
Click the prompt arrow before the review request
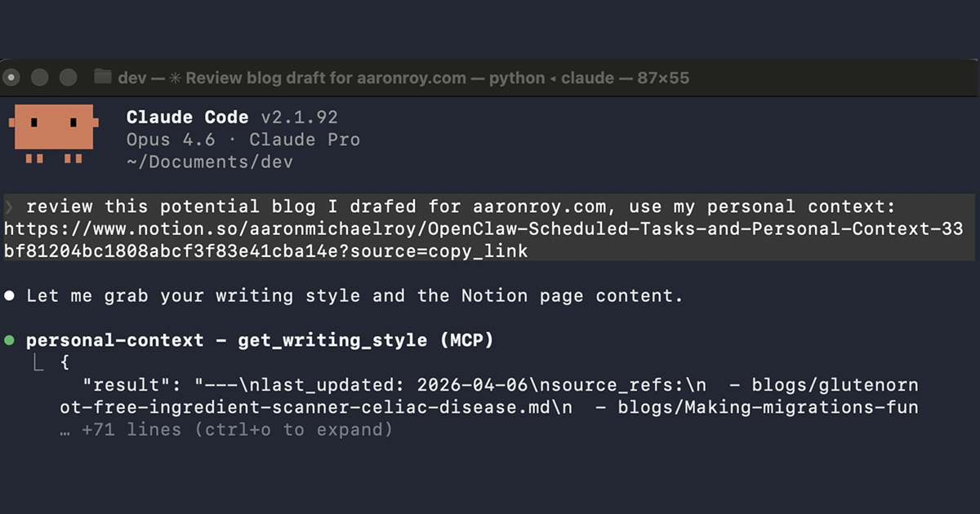pyautogui.click(x=8, y=206)
